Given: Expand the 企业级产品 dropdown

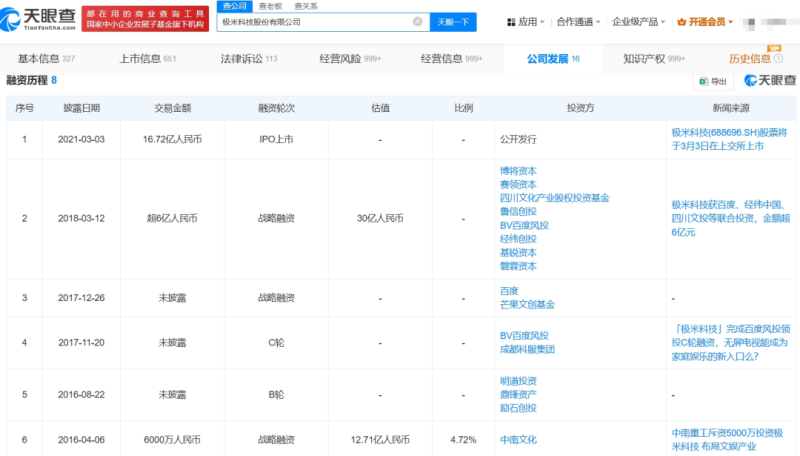Looking at the screenshot, I should coord(637,22).
